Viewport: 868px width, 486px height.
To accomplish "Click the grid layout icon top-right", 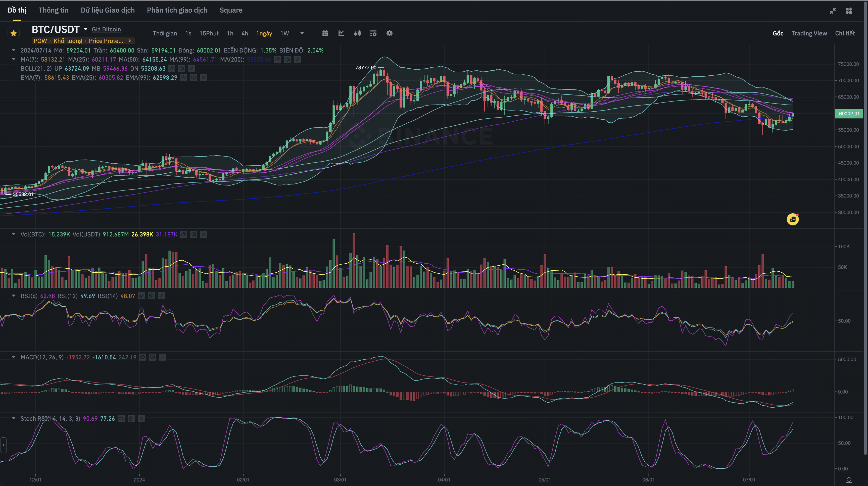I will click(x=849, y=11).
